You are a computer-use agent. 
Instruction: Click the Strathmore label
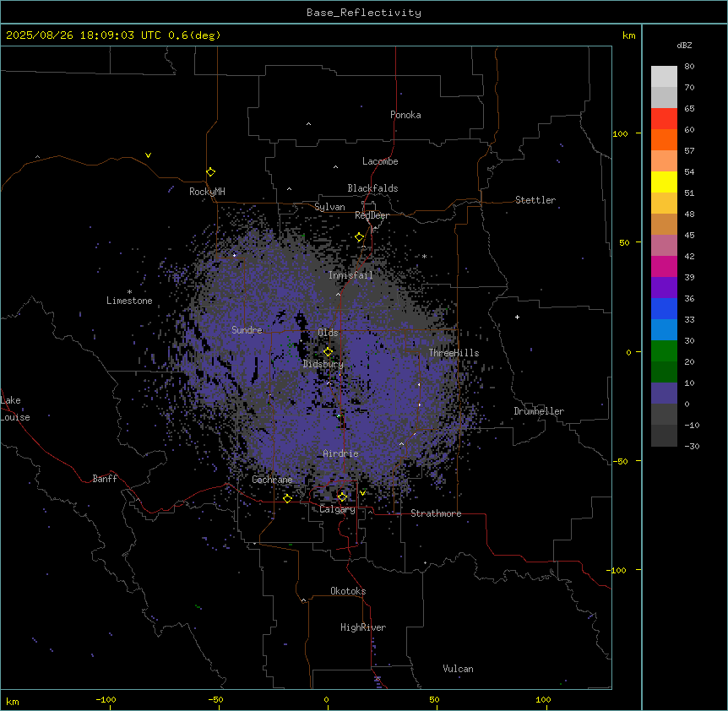click(x=436, y=513)
